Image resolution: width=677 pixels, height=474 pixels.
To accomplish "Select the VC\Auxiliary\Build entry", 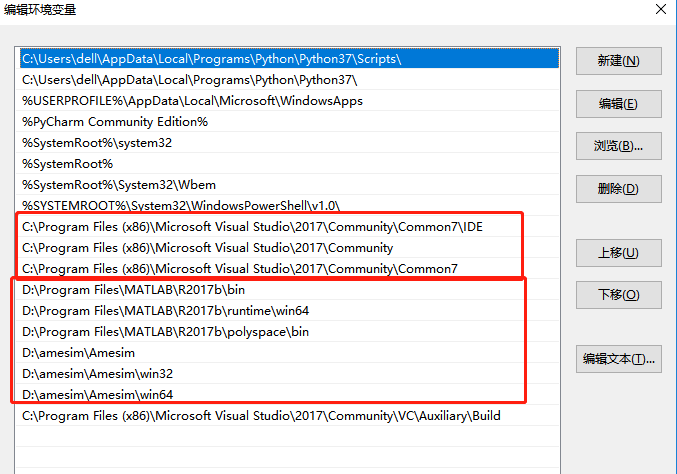I will click(x=288, y=416).
